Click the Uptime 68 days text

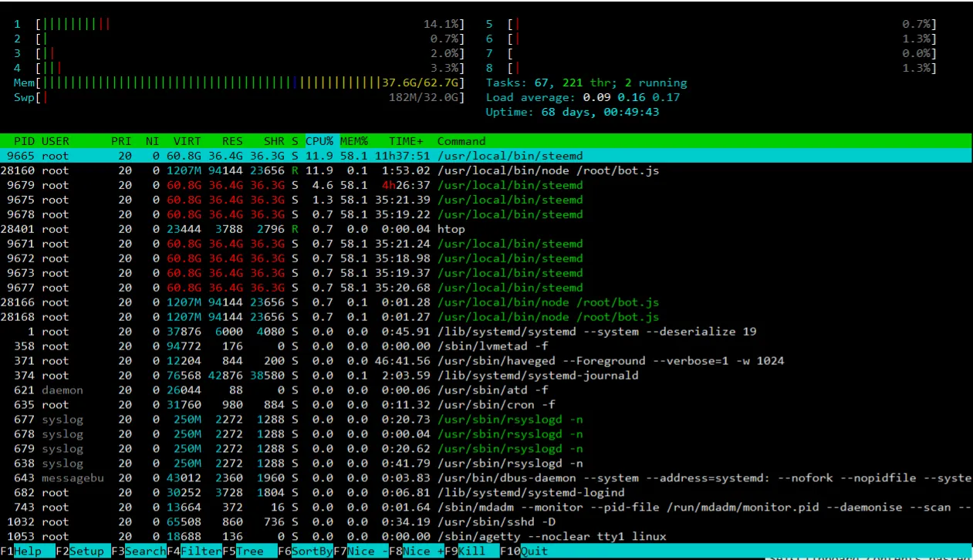pyautogui.click(x=573, y=112)
